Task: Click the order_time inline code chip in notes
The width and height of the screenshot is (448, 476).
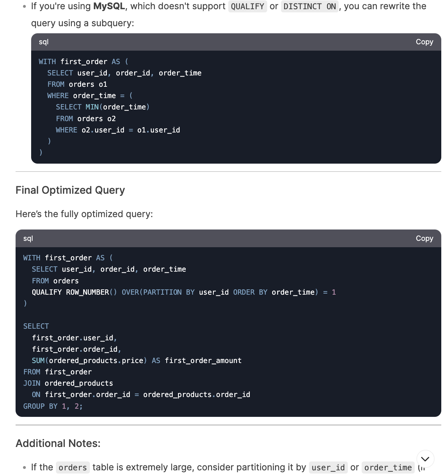Action: (388, 467)
